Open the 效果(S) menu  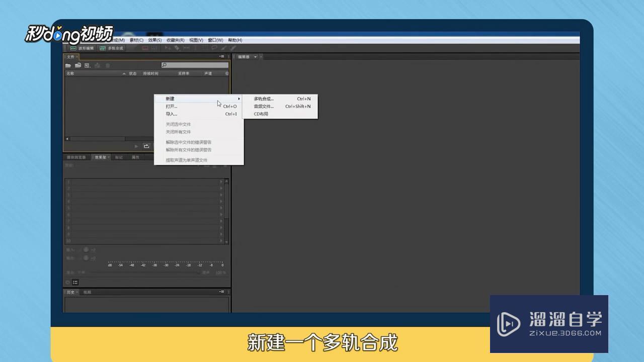pos(155,40)
